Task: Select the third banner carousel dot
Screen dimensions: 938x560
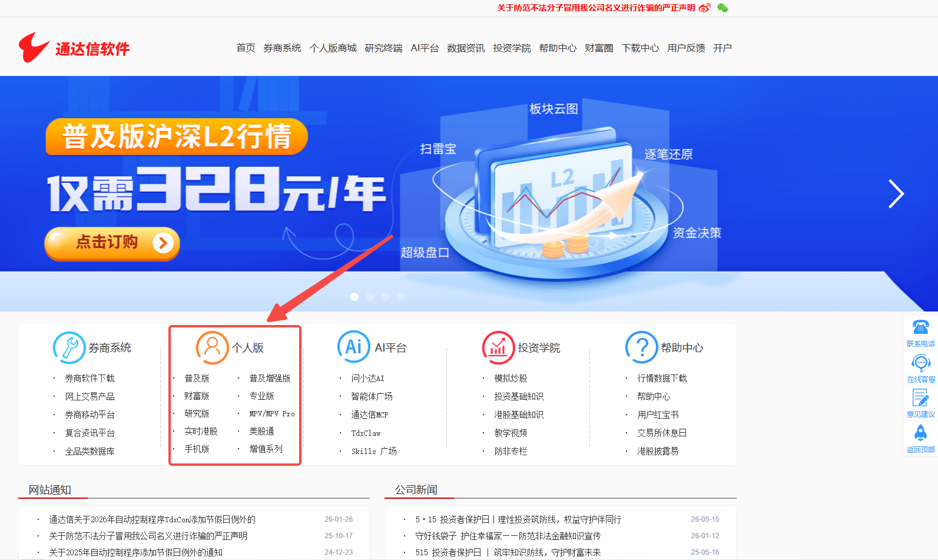Action: [x=385, y=297]
